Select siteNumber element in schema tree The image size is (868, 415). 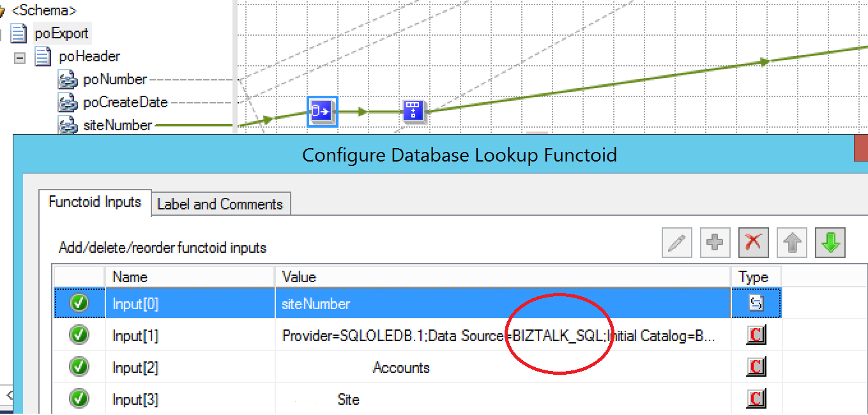tap(118, 125)
